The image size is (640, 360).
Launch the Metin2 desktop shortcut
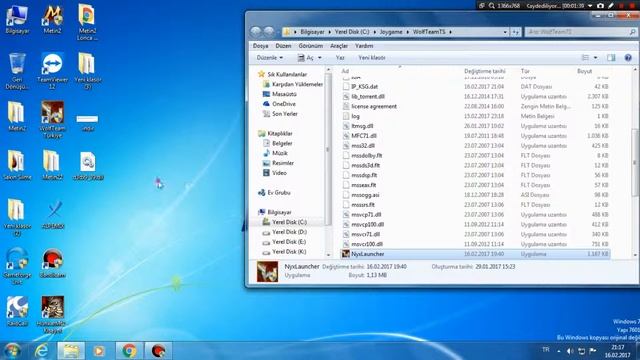[x=52, y=19]
